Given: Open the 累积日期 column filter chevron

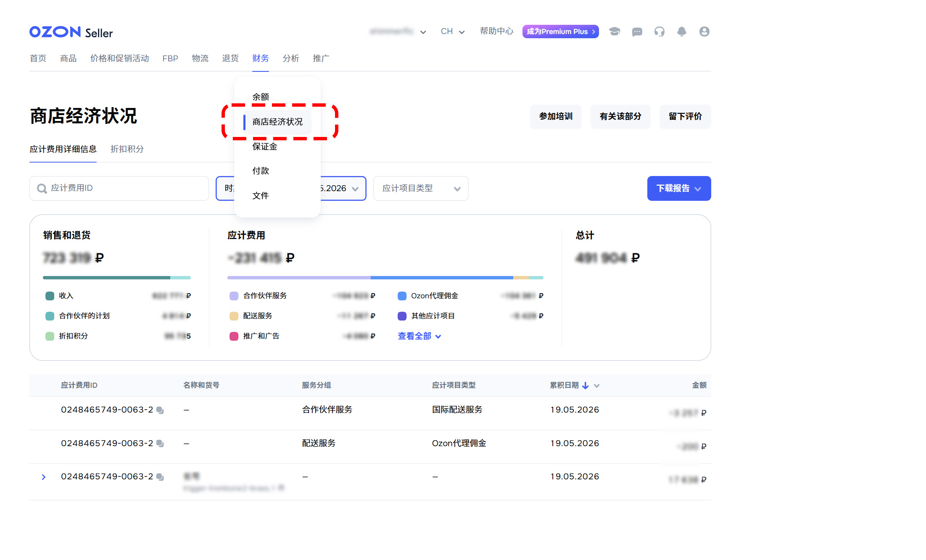Looking at the screenshot, I should point(596,386).
